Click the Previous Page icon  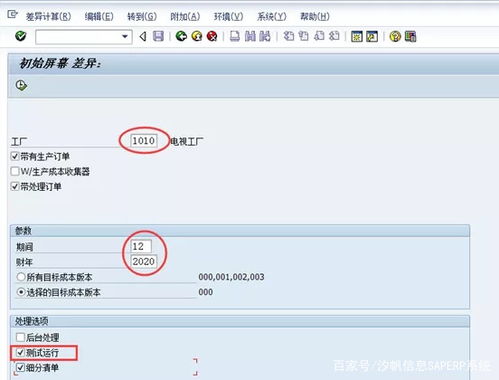303,36
